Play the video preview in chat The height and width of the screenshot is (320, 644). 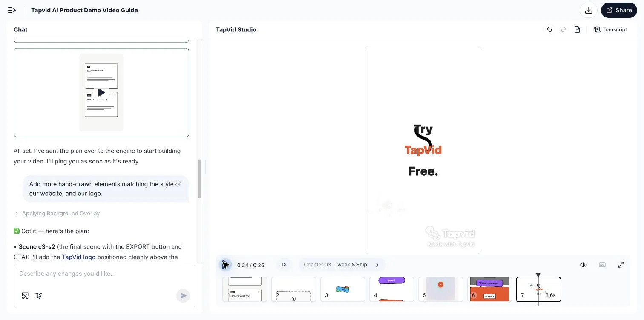point(101,92)
